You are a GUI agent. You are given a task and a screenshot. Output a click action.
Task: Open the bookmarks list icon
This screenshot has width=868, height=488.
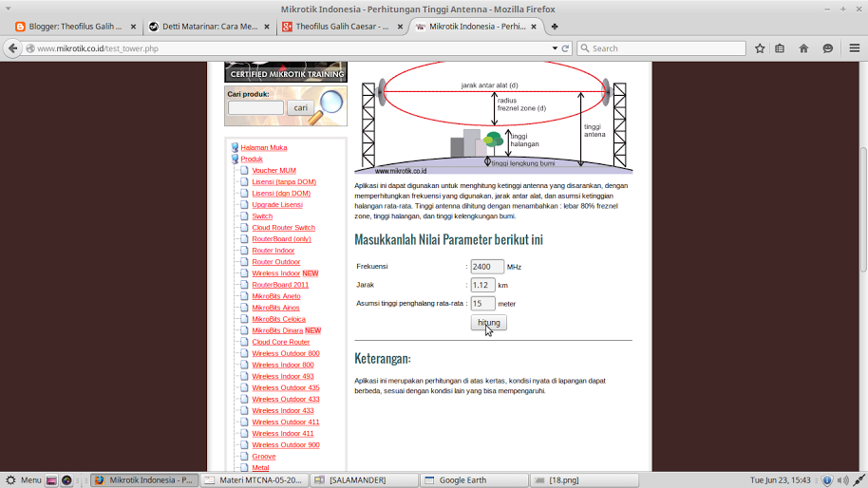tap(780, 48)
